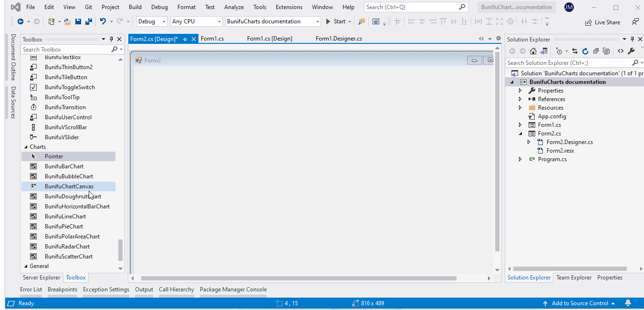Select BunifuBubbleChart in Toolbox
Screen dimensions: 644x310
pos(69,176)
